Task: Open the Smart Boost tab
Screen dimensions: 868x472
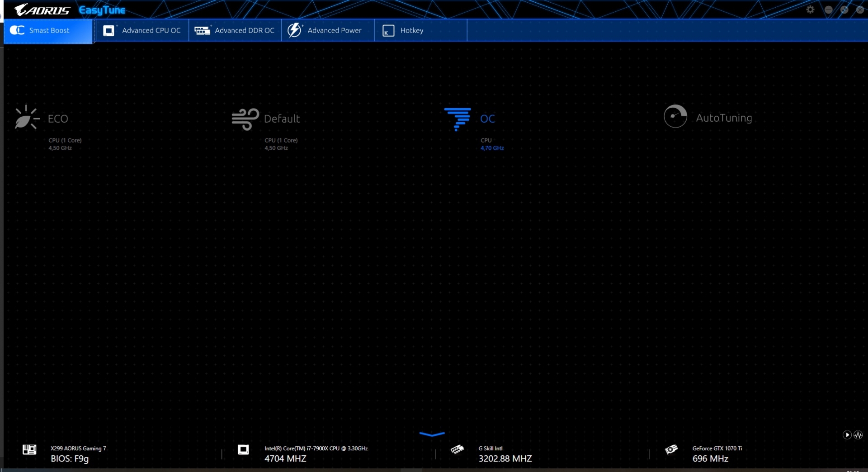Action: [48, 31]
